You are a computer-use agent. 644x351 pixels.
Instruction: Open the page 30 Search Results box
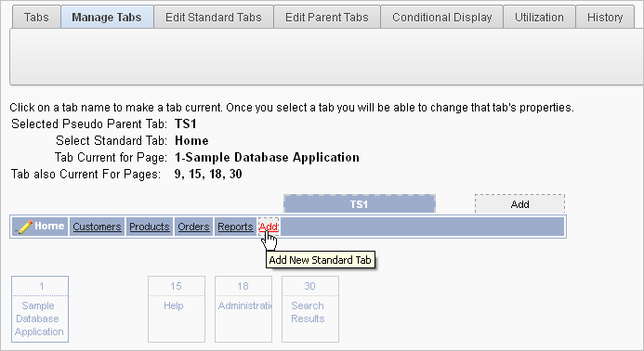pos(310,309)
